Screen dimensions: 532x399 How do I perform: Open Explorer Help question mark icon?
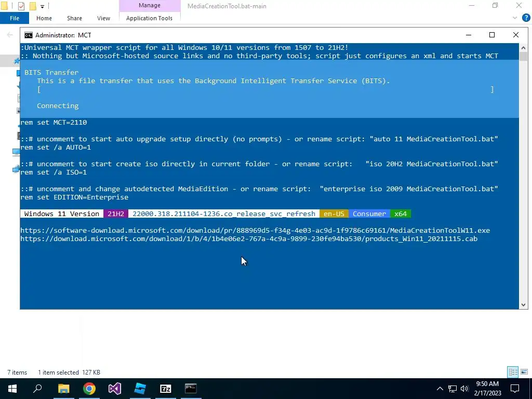click(526, 18)
